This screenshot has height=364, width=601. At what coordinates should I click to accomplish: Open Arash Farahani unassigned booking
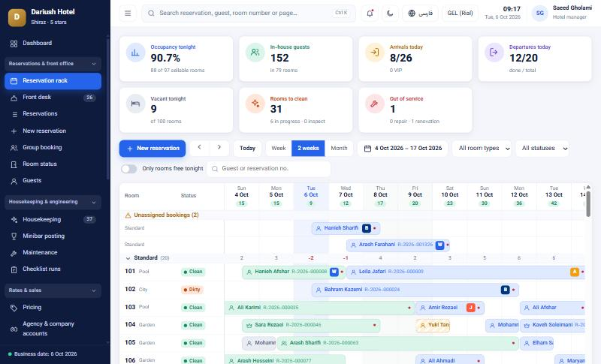pyautogui.click(x=398, y=245)
